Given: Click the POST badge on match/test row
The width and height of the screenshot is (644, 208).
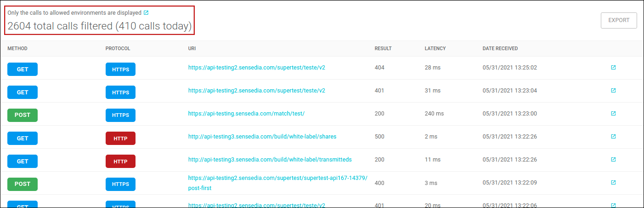Looking at the screenshot, I should (x=23, y=115).
